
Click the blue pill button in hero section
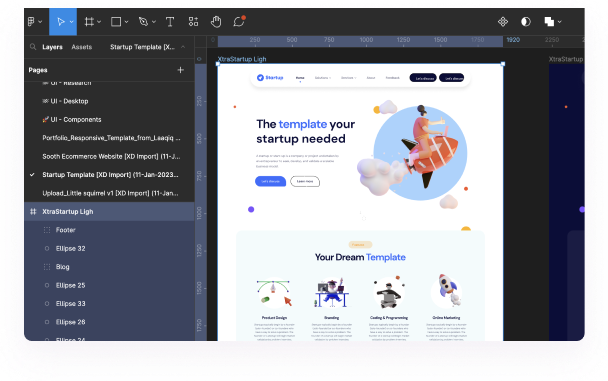coord(270,181)
